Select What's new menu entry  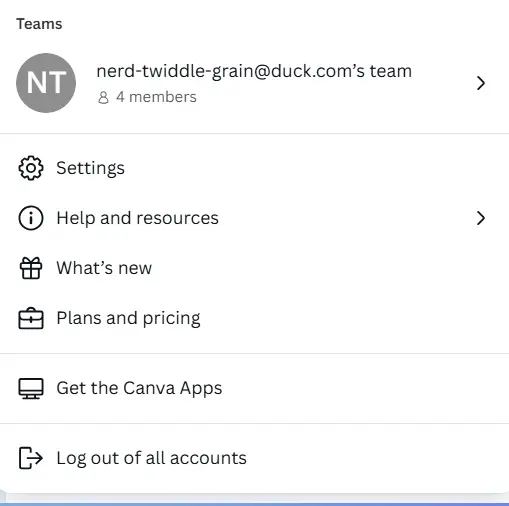(x=254, y=268)
